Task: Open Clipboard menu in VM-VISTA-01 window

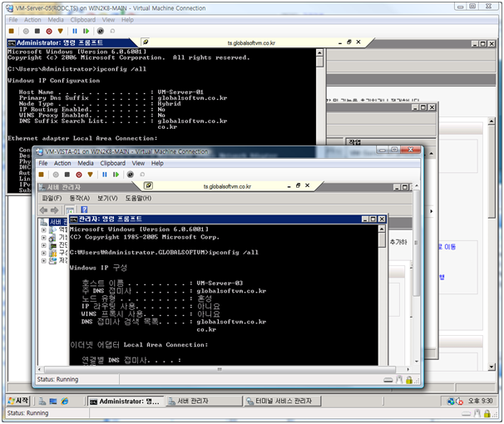Action: click(x=113, y=163)
